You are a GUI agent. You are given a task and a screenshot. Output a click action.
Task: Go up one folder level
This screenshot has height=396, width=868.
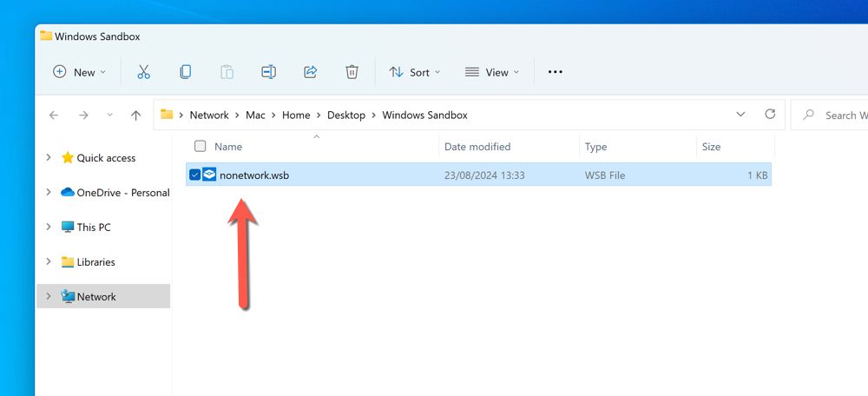coord(135,115)
